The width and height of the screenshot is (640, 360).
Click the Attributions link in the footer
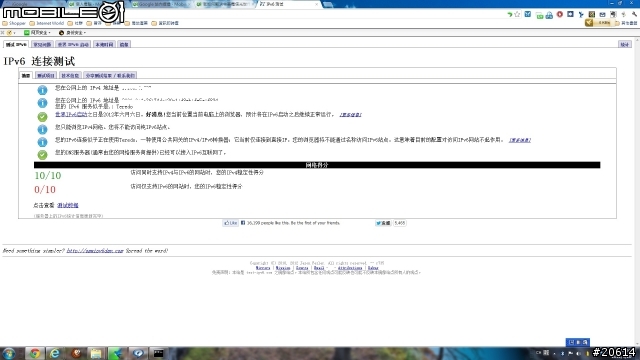pyautogui.click(x=350, y=268)
